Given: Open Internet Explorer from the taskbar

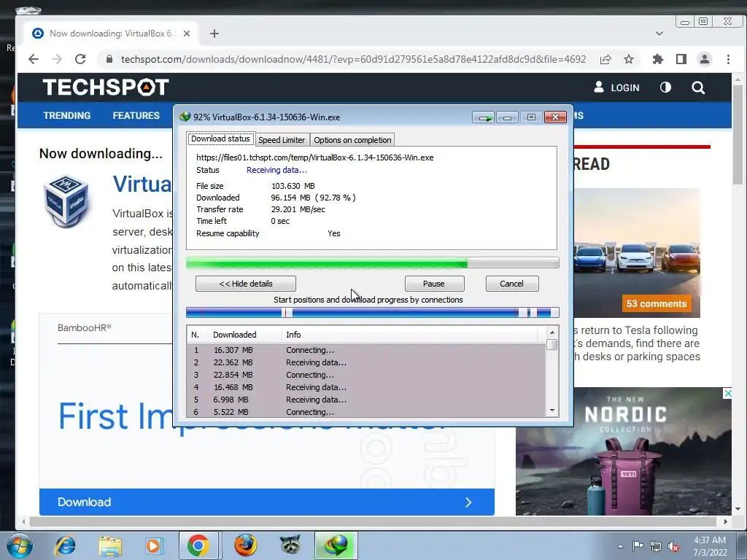Looking at the screenshot, I should click(65, 545).
